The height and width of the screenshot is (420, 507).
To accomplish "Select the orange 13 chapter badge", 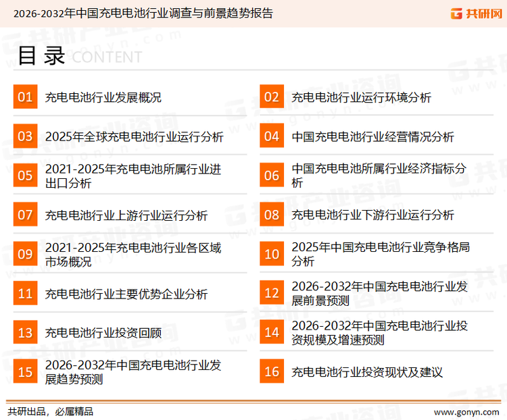I will pos(25,332).
